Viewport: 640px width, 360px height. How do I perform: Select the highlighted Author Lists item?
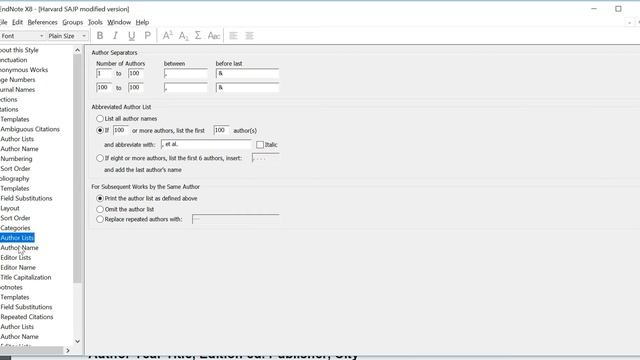click(17, 238)
